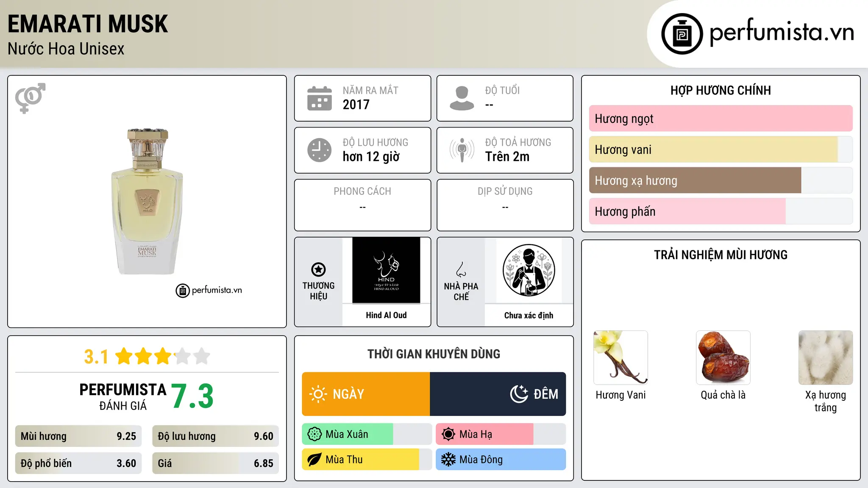Click the calendar icon beside Năm Ra Mắt
Viewport: 868px width, 488px height.
[320, 98]
